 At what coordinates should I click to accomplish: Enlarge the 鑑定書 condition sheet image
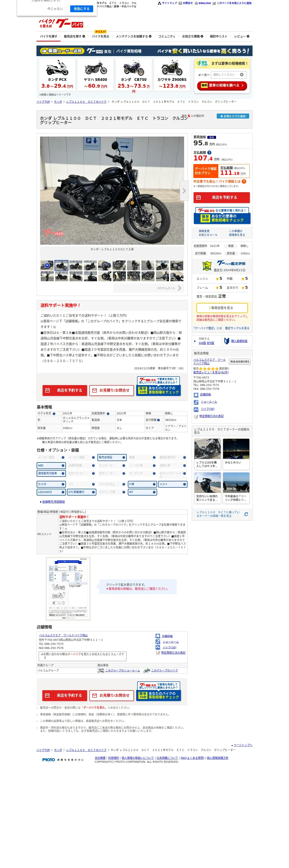tap(68, 589)
